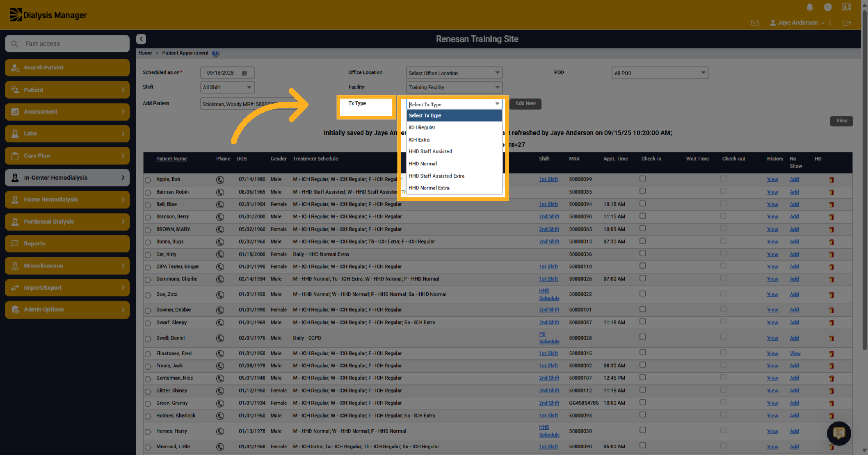The height and width of the screenshot is (455, 868).
Task: Click the Dialysis Manager logo
Action: [48, 15]
